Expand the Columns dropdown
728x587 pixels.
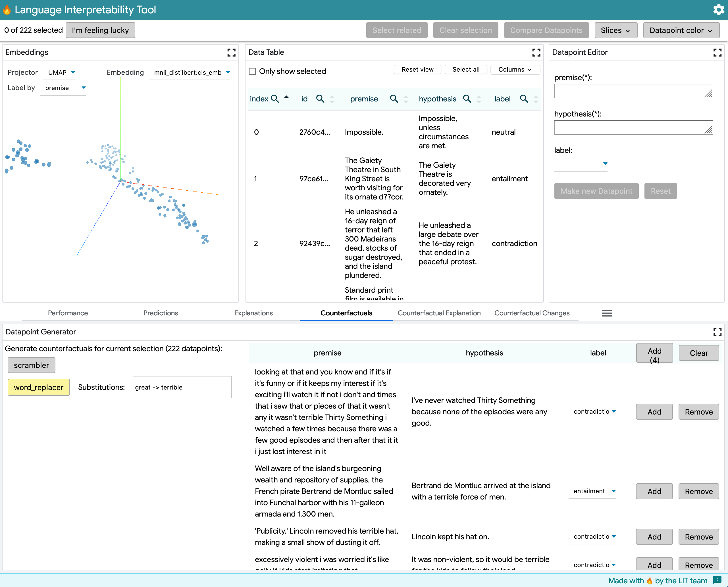(515, 70)
